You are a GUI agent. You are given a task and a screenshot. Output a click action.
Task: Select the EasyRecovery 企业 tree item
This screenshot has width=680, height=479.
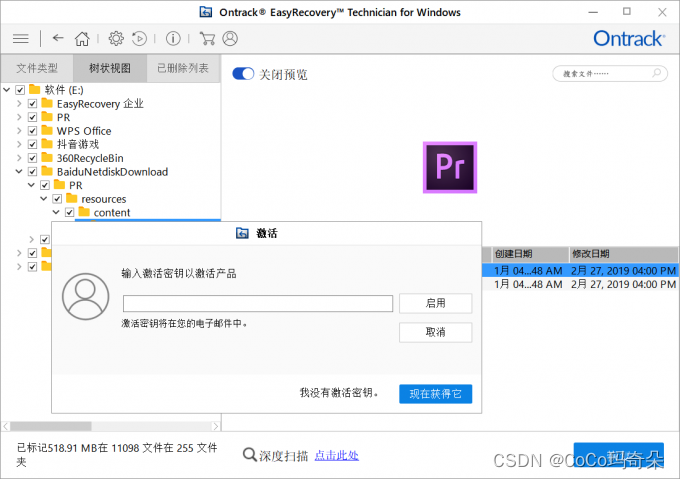[x=100, y=104]
